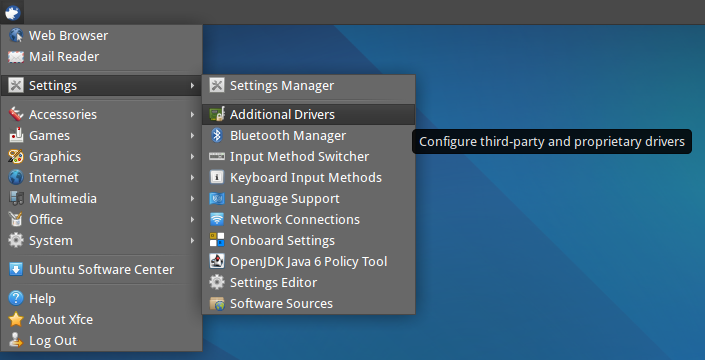
Task: Click the Settings Manager tools icon
Action: click(x=217, y=85)
